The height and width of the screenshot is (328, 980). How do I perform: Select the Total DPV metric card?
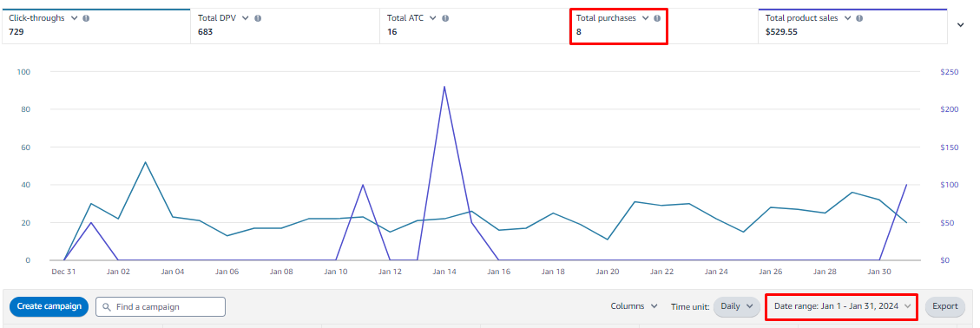point(285,26)
